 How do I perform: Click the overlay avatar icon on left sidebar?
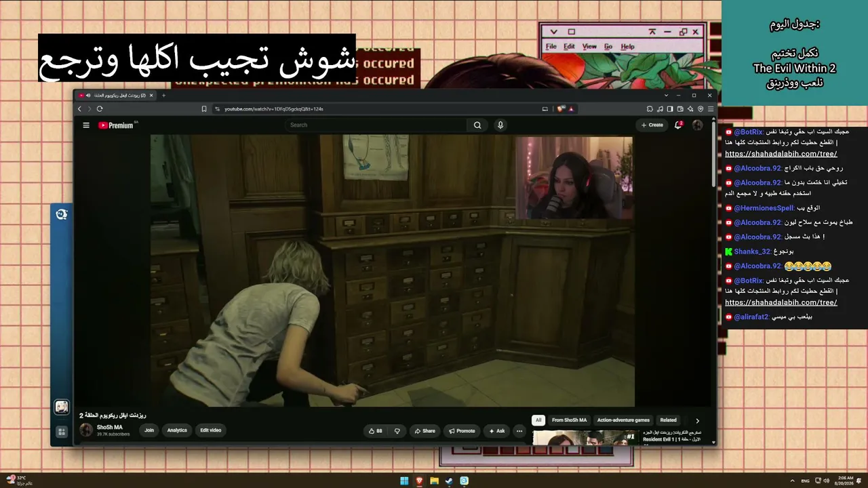pyautogui.click(x=62, y=407)
